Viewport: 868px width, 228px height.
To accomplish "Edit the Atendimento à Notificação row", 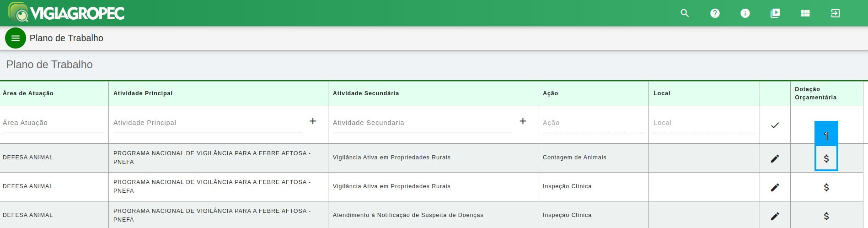I will click(x=775, y=216).
